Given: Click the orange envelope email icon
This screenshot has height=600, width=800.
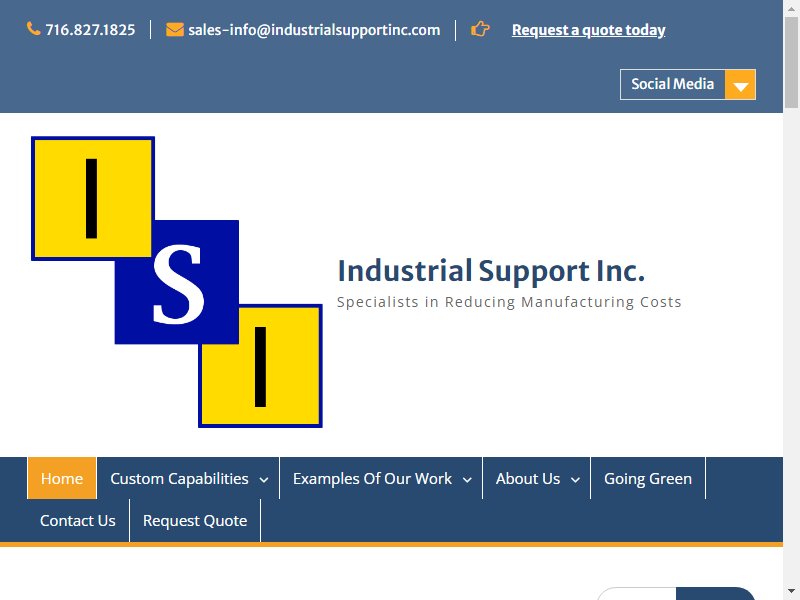Looking at the screenshot, I should click(x=174, y=30).
